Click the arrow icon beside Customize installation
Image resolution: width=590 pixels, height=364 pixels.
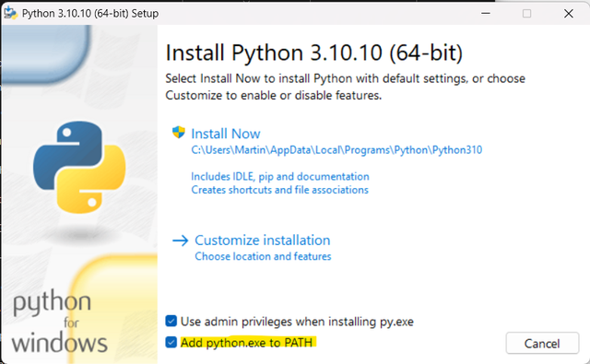tap(181, 241)
